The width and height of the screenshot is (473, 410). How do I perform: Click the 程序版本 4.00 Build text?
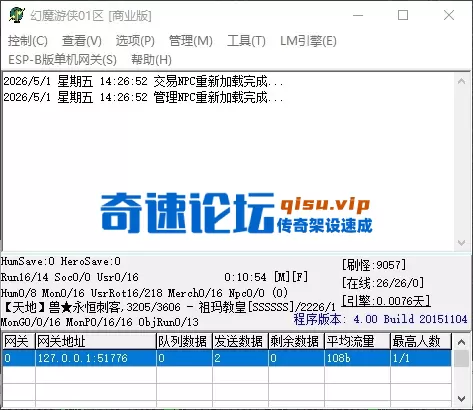[380, 319]
